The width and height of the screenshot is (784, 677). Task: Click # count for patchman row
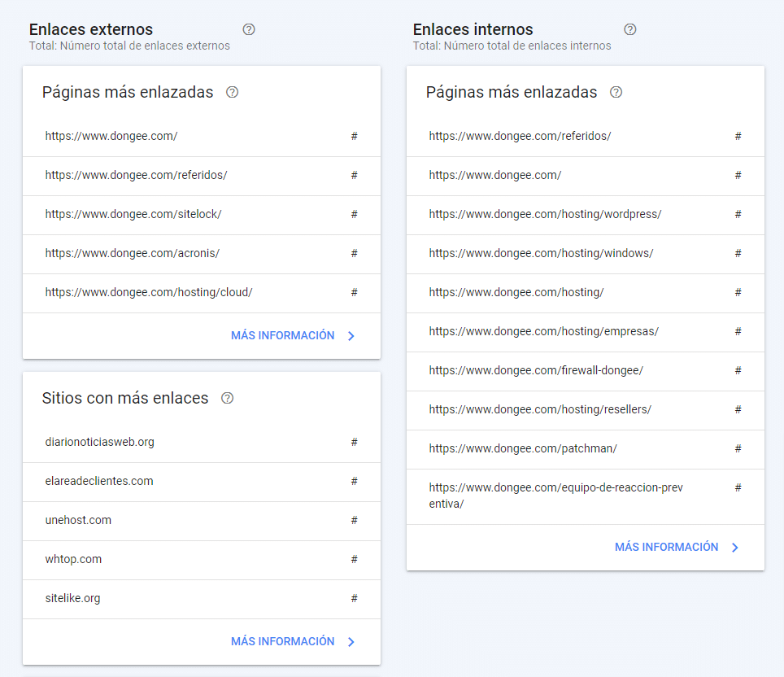738,448
